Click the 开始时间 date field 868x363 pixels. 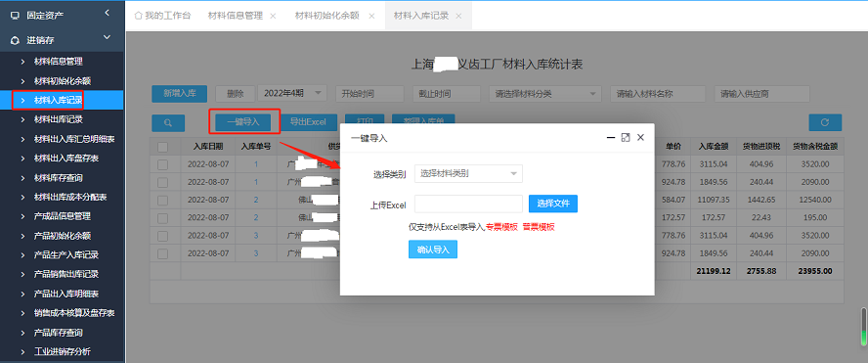point(369,94)
